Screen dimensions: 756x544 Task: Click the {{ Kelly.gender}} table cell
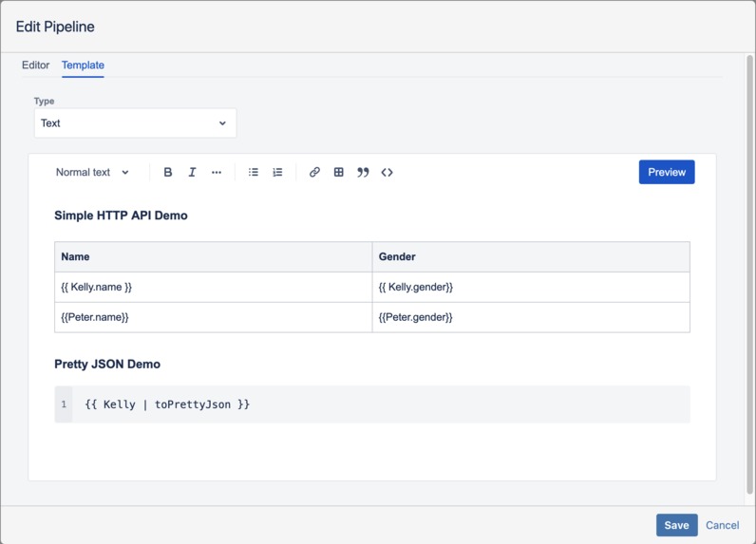[x=531, y=287]
